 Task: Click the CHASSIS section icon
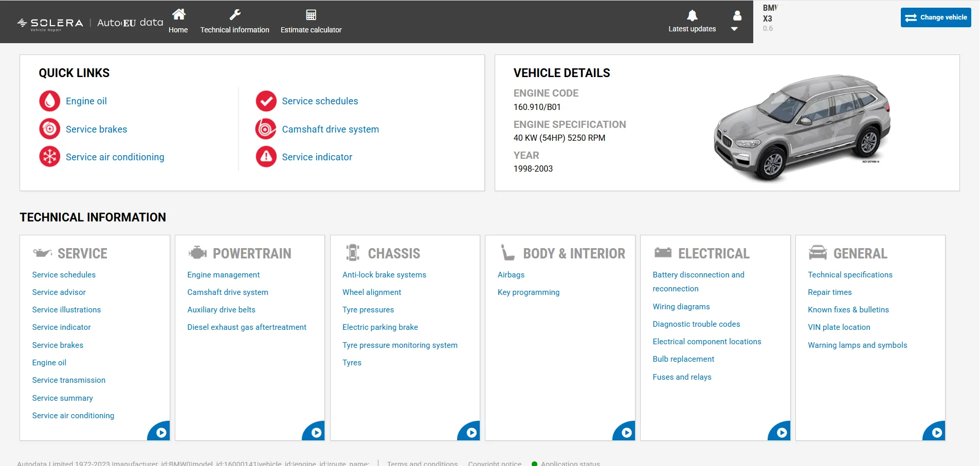pos(353,253)
